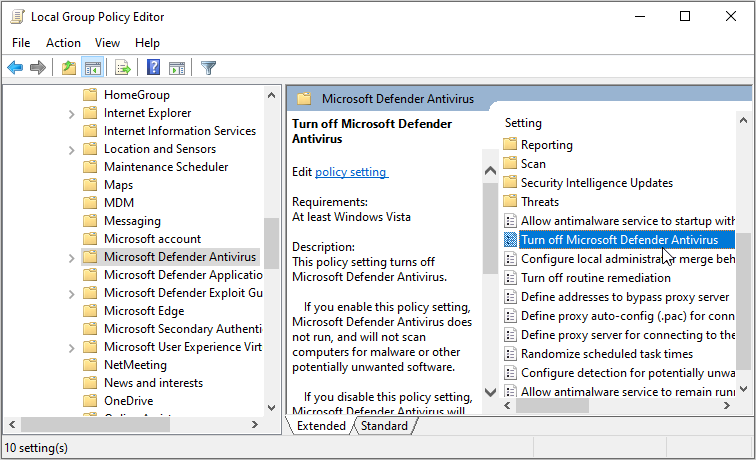Screen dimensions: 756x460
Task: Click tree pane scroll up arrow
Action: pos(271,95)
